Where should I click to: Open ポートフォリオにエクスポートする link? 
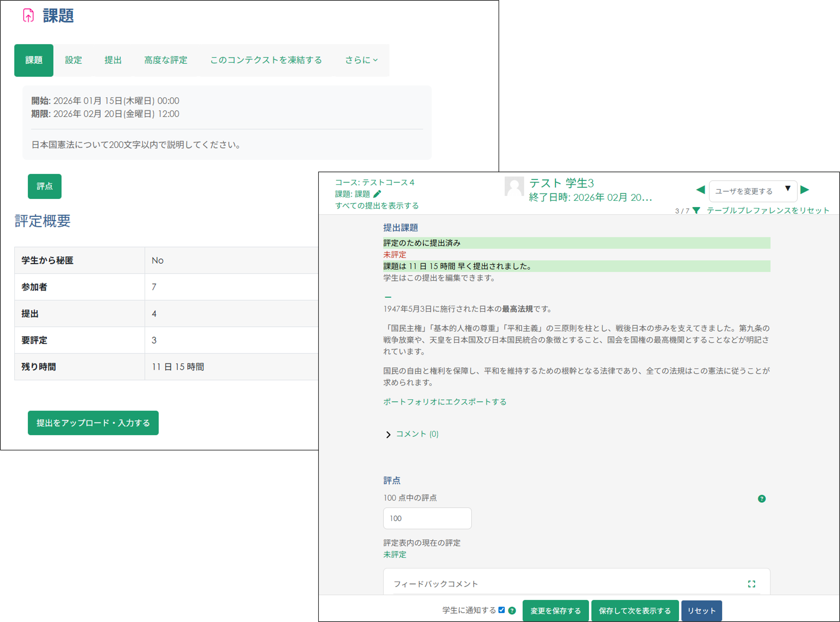pyautogui.click(x=444, y=402)
